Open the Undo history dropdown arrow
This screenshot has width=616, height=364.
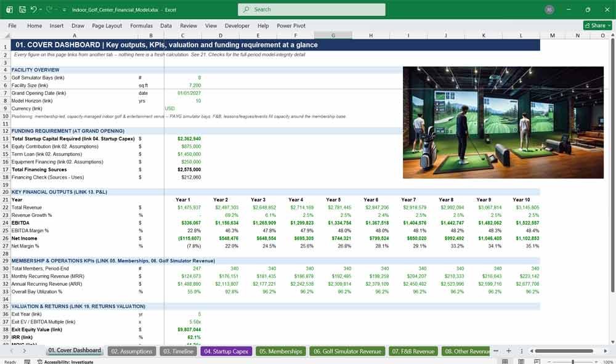(x=41, y=9)
